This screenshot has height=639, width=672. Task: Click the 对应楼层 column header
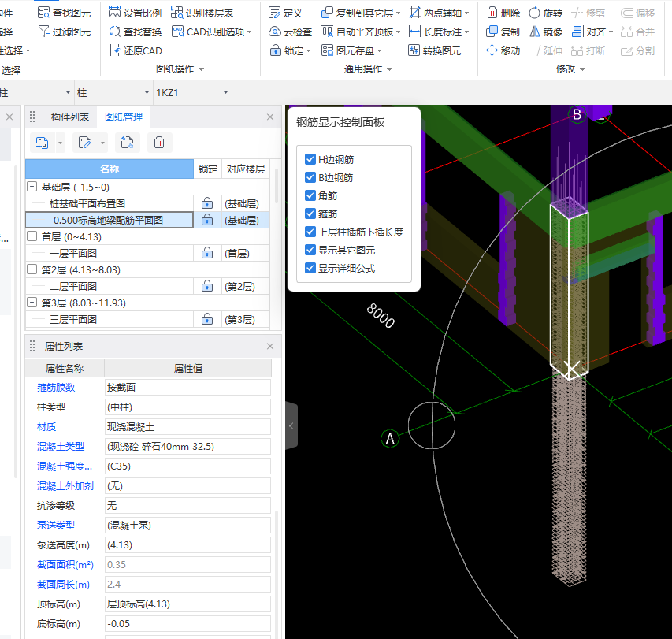246,169
